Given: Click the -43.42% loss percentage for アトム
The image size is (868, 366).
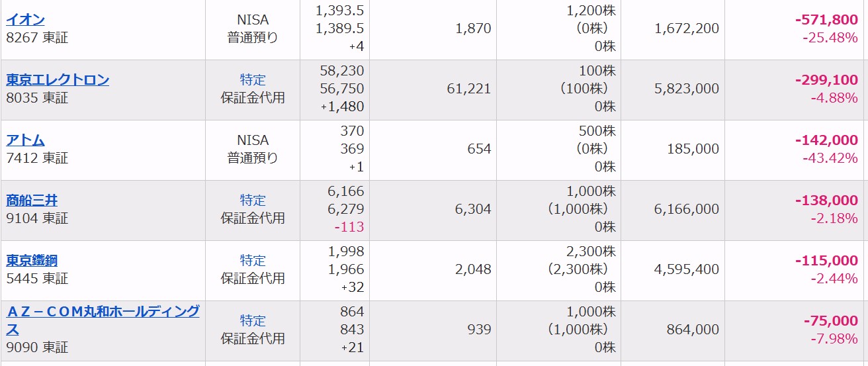Looking at the screenshot, I should [x=830, y=158].
